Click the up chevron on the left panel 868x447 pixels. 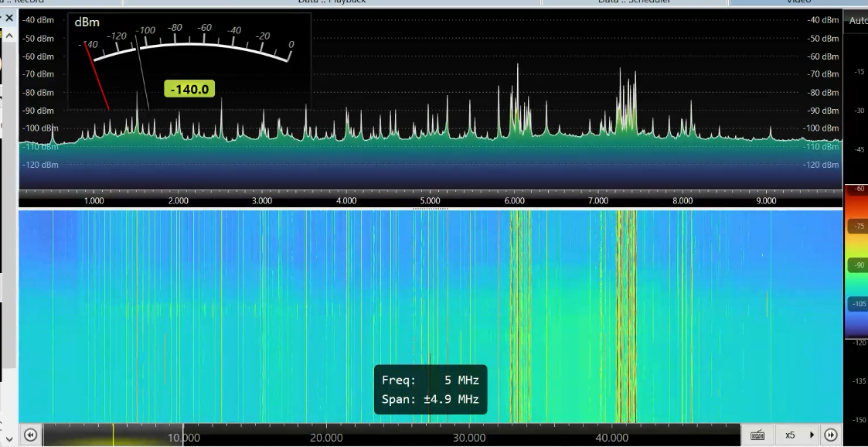tap(9, 35)
